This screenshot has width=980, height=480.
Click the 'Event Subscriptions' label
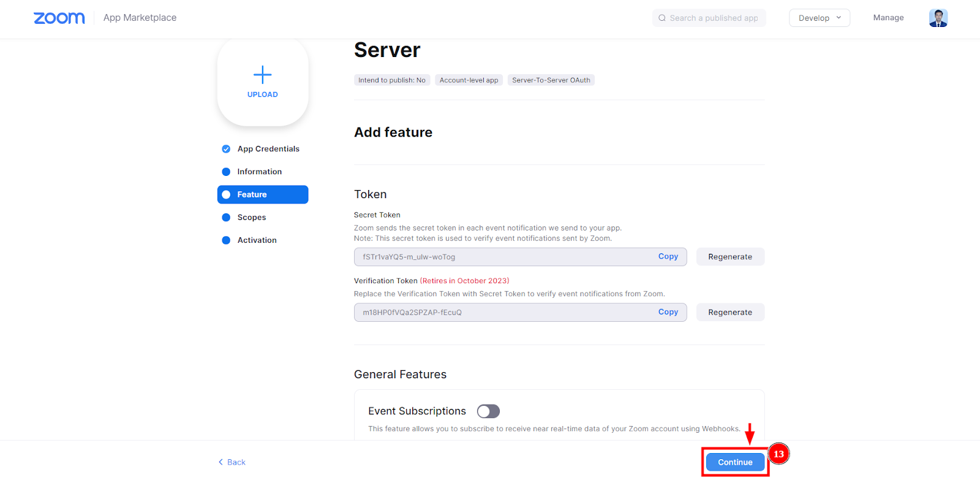(417, 411)
